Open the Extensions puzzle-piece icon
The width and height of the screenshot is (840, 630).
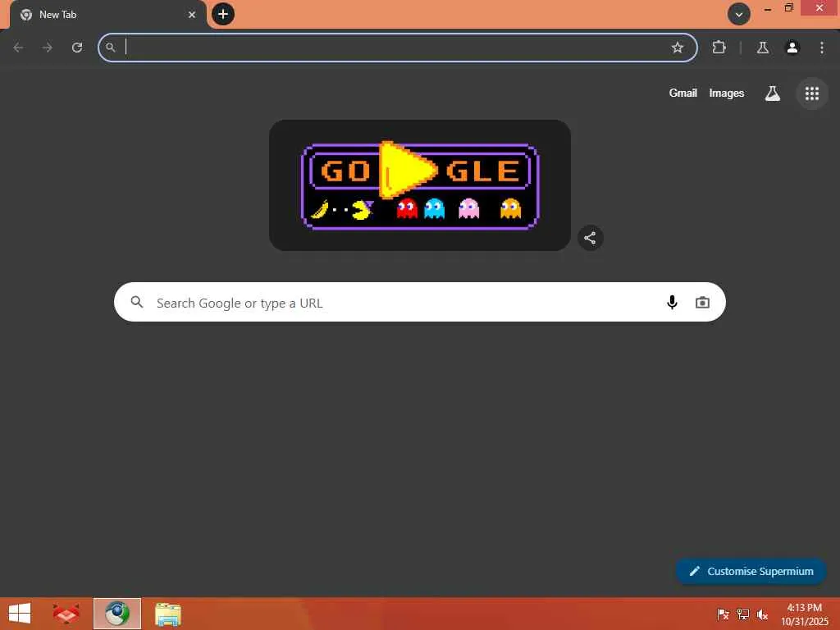pyautogui.click(x=719, y=48)
